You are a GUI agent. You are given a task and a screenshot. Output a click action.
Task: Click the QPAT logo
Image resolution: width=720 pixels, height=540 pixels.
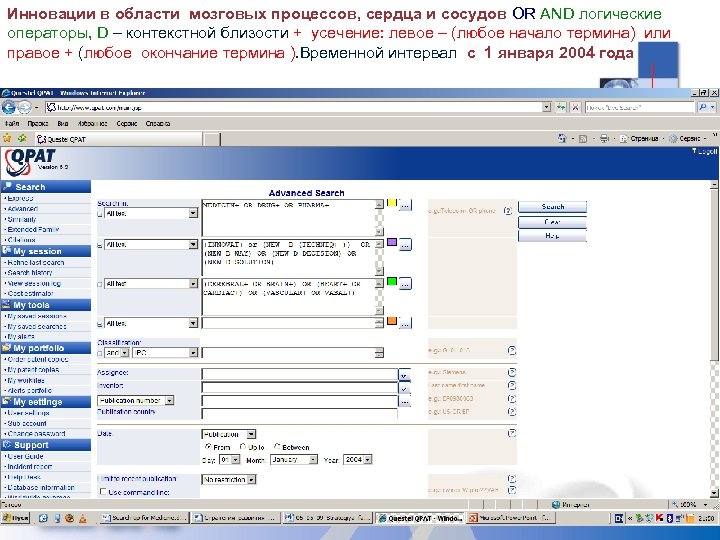tap(30, 163)
